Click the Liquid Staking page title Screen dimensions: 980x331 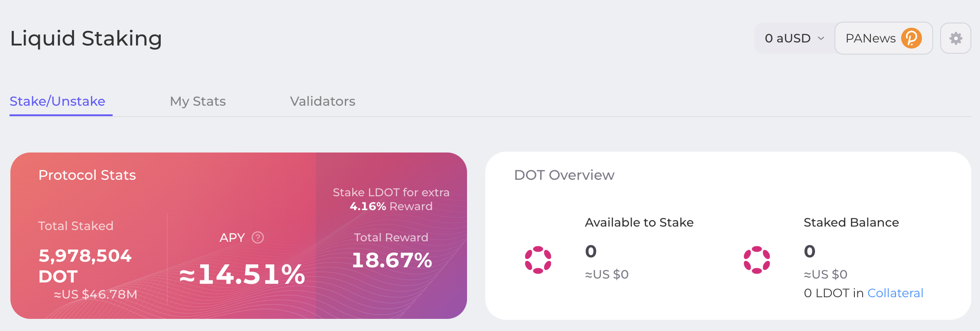(86, 38)
